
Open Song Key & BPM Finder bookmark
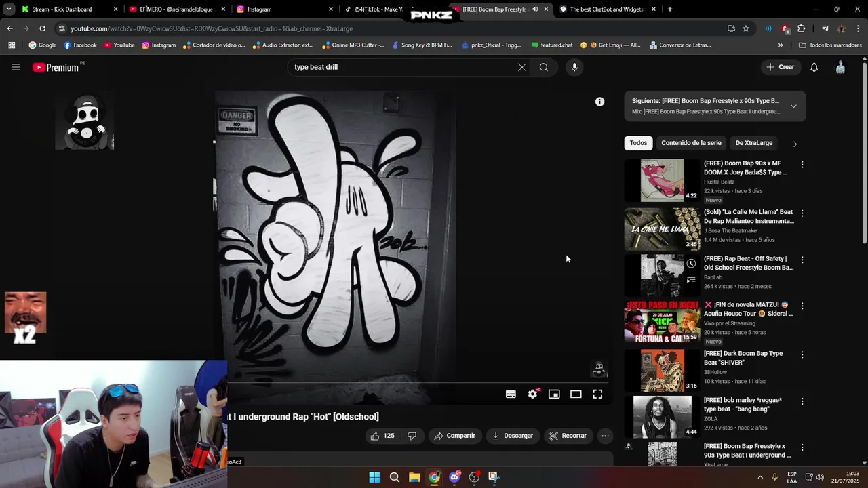coord(422,45)
